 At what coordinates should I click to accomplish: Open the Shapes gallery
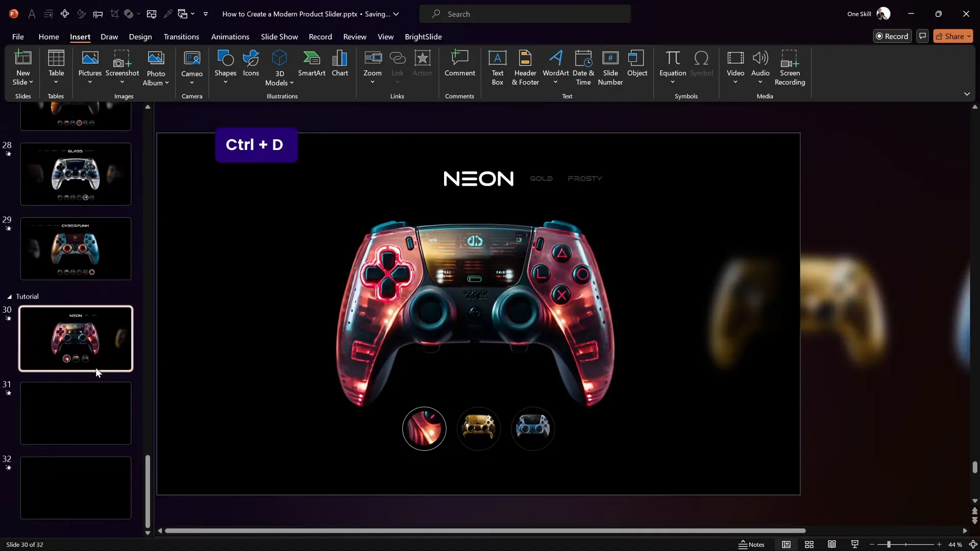click(x=225, y=67)
